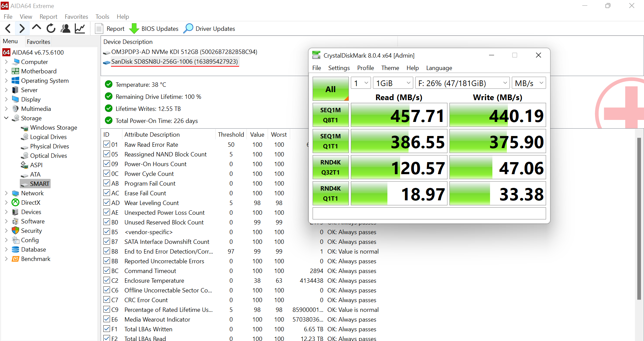Click the BIOS Updates green arrow icon
The image size is (644, 341).
pyautogui.click(x=134, y=29)
